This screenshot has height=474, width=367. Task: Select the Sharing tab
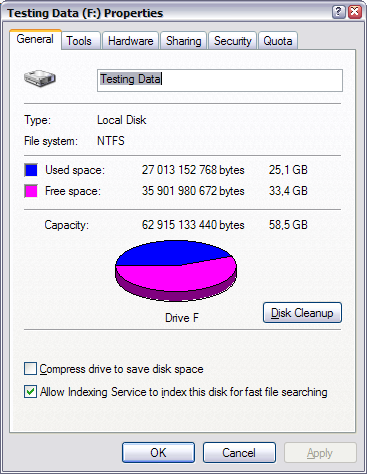click(x=184, y=41)
